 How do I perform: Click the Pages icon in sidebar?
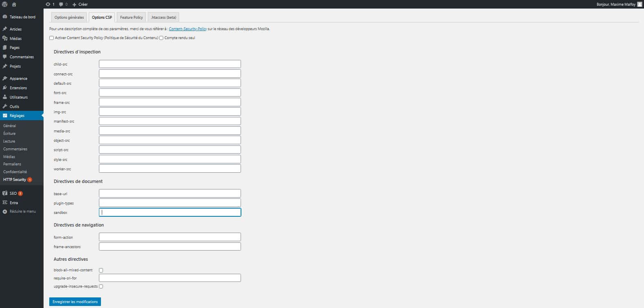(5, 48)
